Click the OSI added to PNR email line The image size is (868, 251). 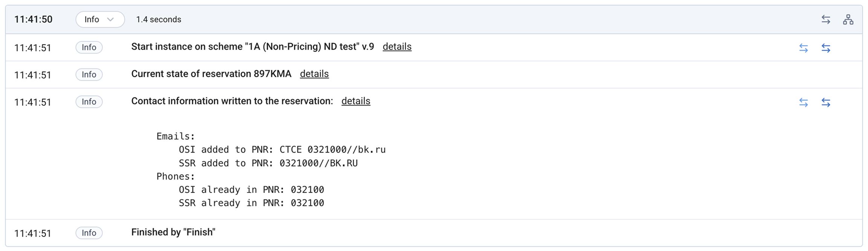tap(282, 150)
